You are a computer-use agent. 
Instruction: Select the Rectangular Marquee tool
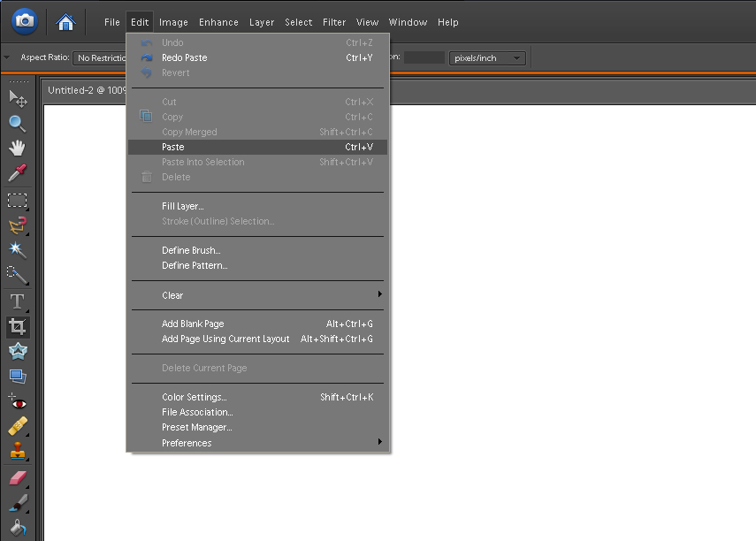[x=18, y=200]
